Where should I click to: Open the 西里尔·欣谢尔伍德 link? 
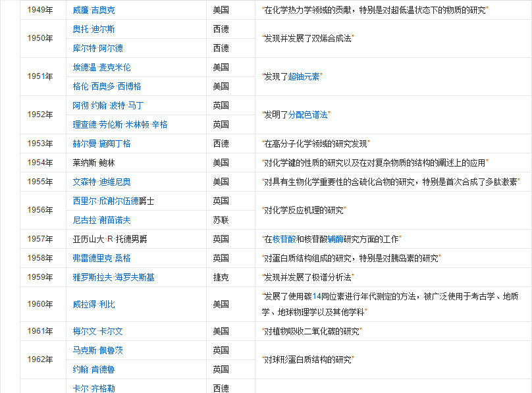tap(105, 201)
